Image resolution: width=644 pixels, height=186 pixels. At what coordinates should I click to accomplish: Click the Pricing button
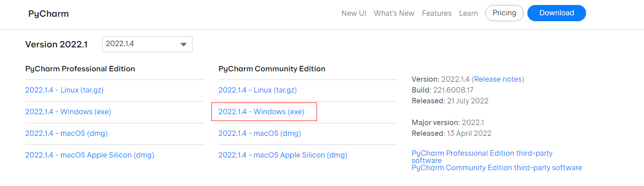coord(504,13)
